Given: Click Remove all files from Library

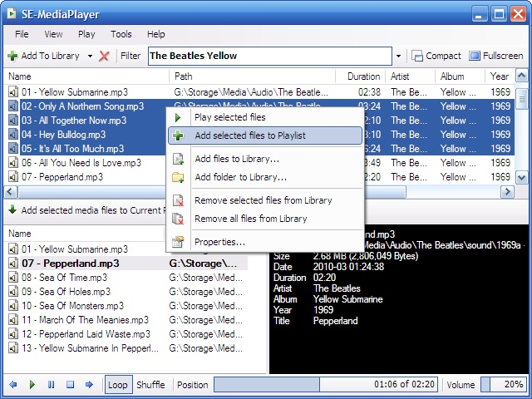Looking at the screenshot, I should pyautogui.click(x=250, y=219).
